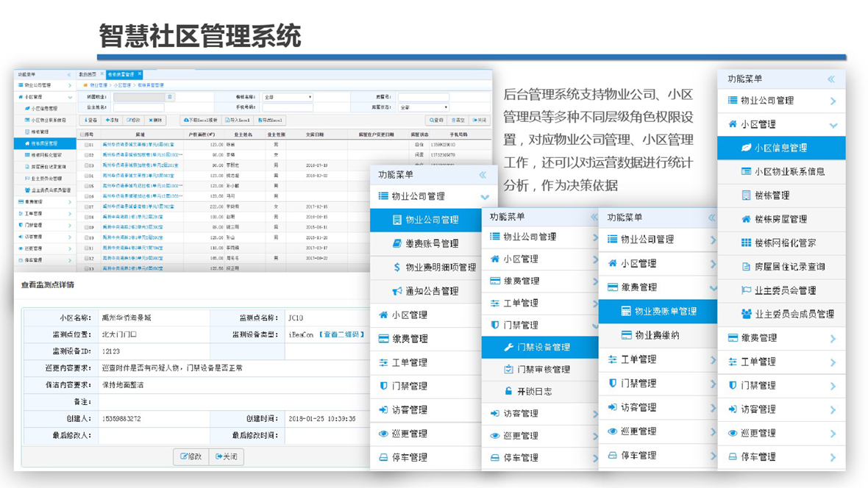
Task: Click the card icon beside 物业费缴纳
Action: pos(626,335)
